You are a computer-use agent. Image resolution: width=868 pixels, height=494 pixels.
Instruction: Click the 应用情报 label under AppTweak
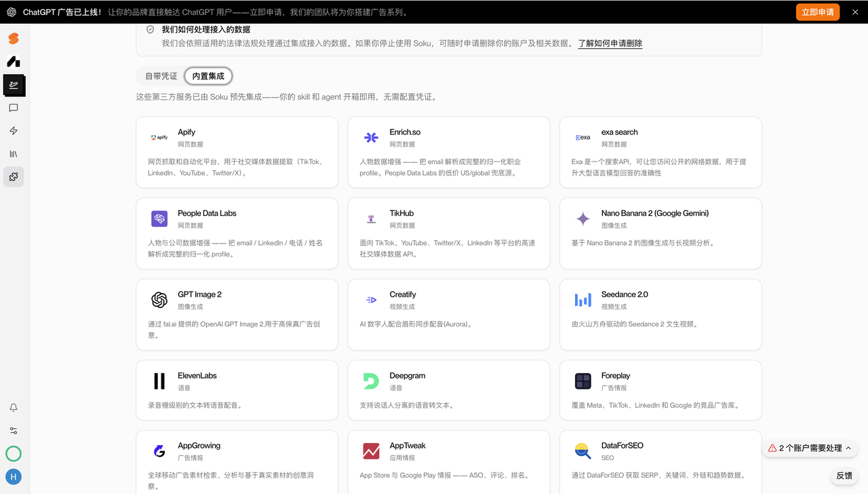(x=402, y=458)
